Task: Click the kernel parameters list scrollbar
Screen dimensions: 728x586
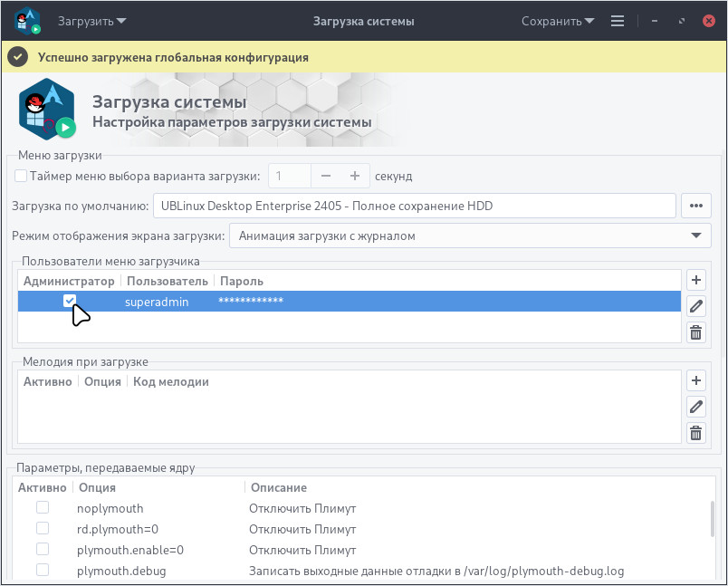Action: point(713,519)
